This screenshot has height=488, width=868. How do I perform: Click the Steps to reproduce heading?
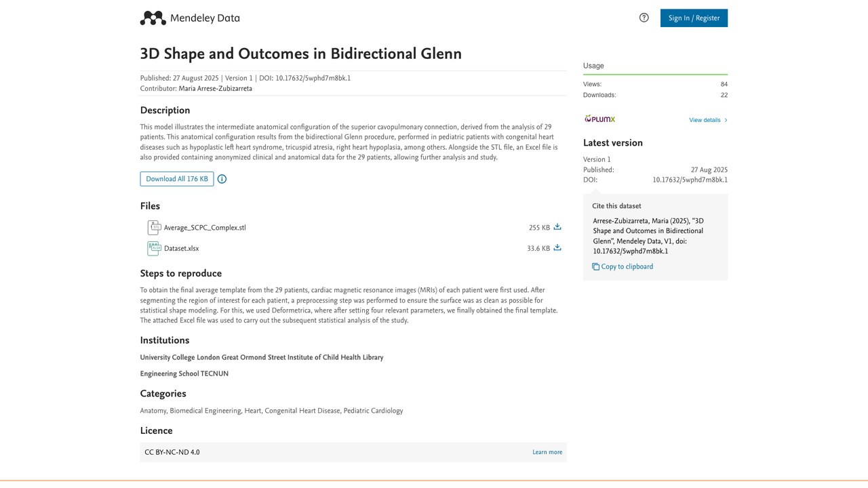(x=181, y=273)
